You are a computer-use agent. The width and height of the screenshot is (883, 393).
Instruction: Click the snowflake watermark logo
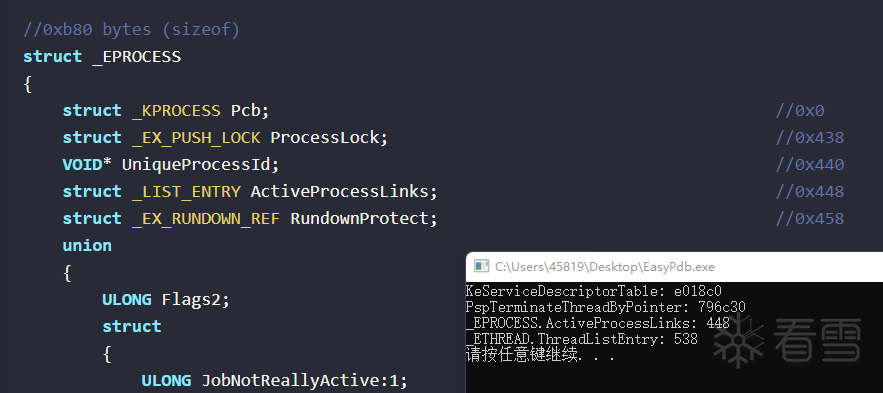pyautogui.click(x=738, y=340)
